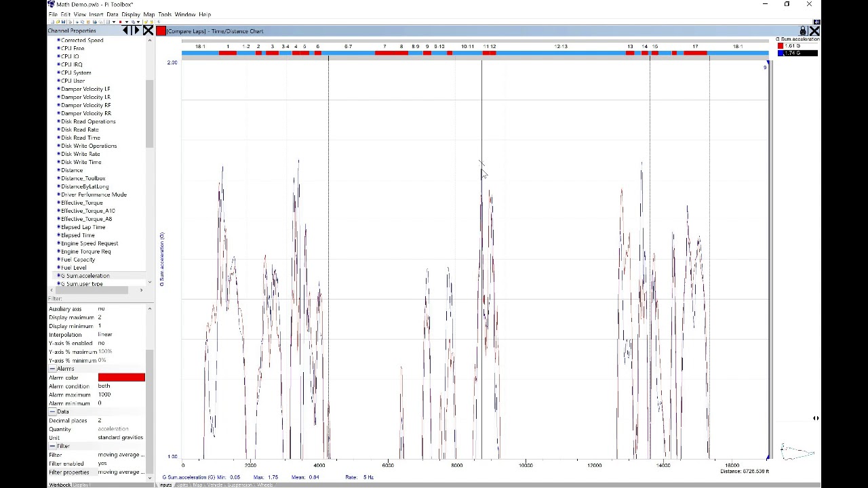Viewport: 868px width, 488px height.
Task: Select the Elapsed Lap Time channel
Action: pyautogui.click(x=83, y=227)
